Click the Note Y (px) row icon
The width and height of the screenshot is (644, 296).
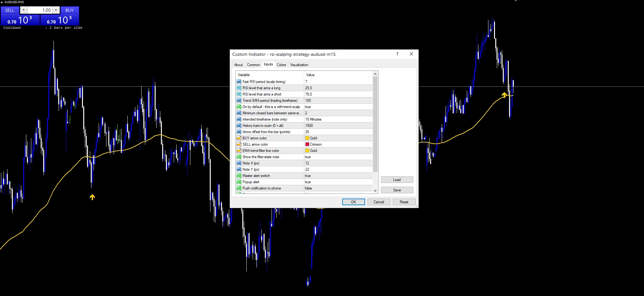pyautogui.click(x=239, y=169)
